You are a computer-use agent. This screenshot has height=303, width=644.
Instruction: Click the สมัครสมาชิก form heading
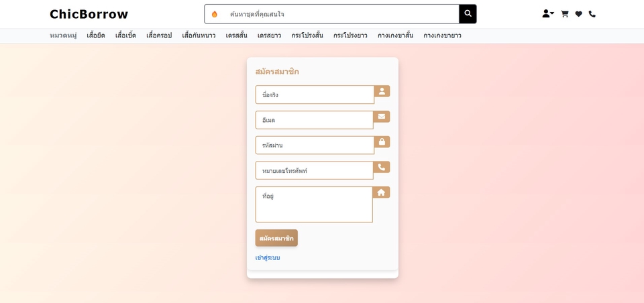tap(277, 72)
